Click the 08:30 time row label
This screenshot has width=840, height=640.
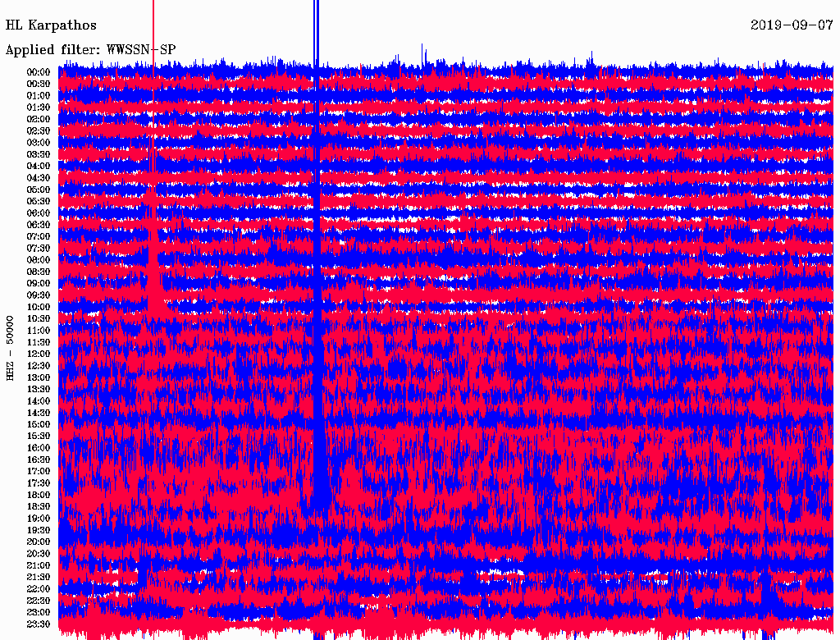click(x=39, y=272)
